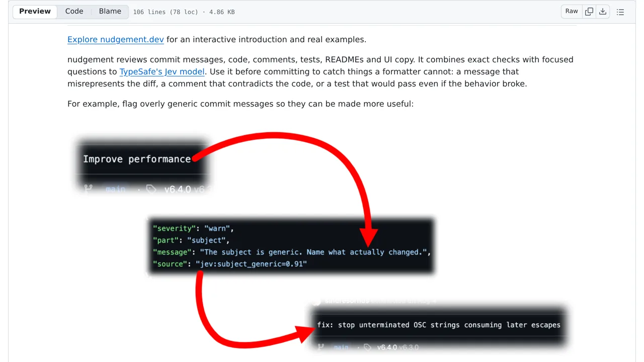Follow the TypeSafe's Jev model link
The image size is (644, 362).
click(162, 72)
